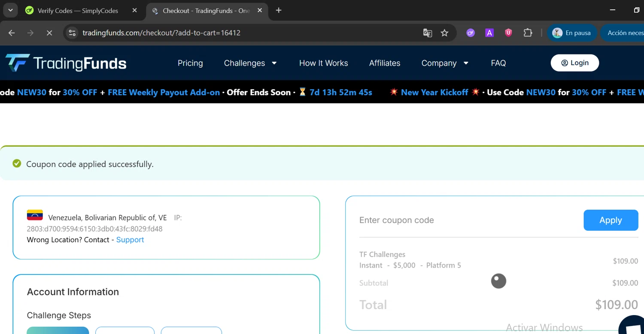The image size is (644, 334).
Task: Click the IP address text
Action: pyautogui.click(x=94, y=229)
